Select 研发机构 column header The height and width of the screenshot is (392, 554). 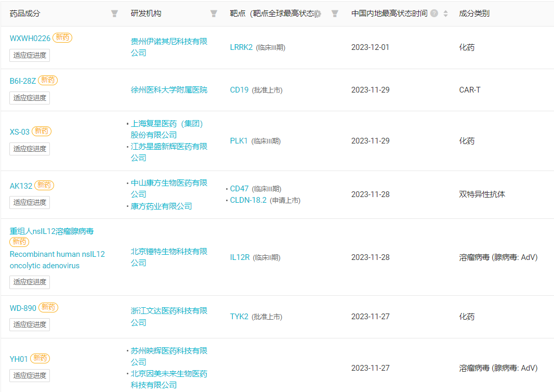click(x=146, y=14)
